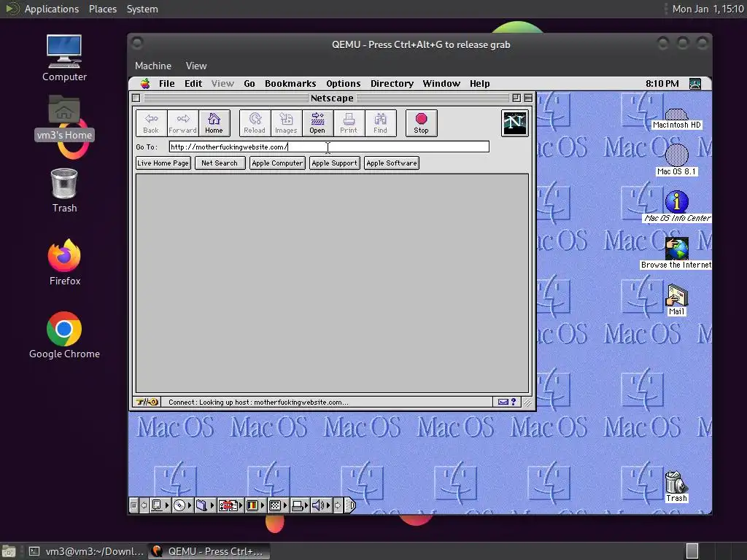
Task: Toggle the Netscape window zoom box
Action: (516, 98)
